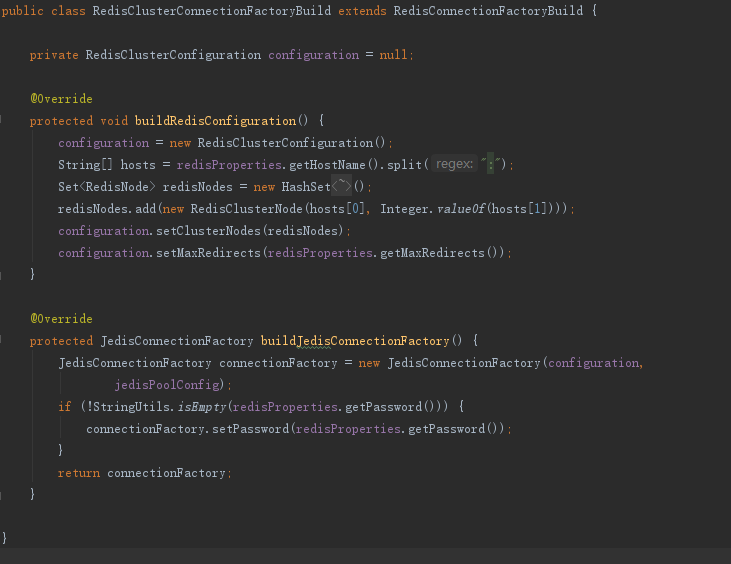Click the hosts[1] array access
This screenshot has height=564, width=731.
(519, 209)
